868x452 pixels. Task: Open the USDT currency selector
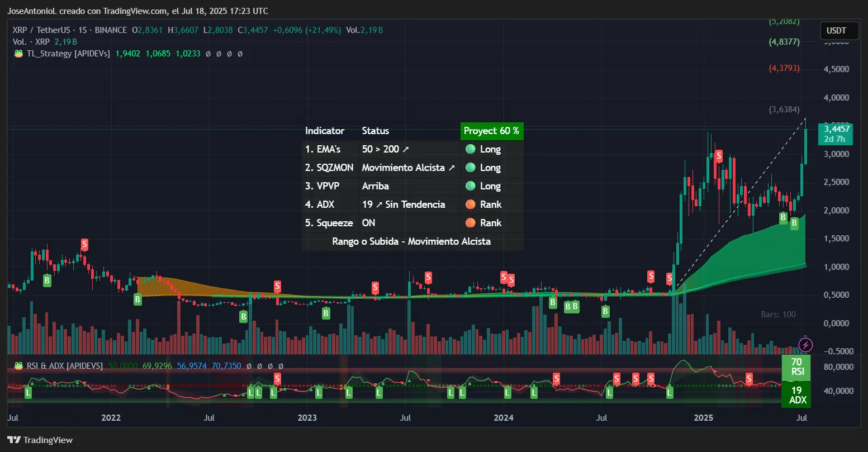[838, 31]
